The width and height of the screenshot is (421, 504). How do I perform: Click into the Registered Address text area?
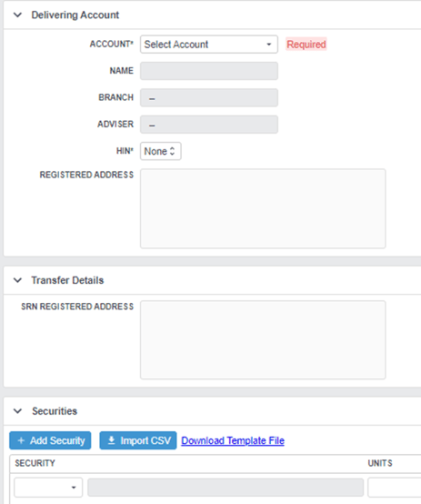coord(263,208)
